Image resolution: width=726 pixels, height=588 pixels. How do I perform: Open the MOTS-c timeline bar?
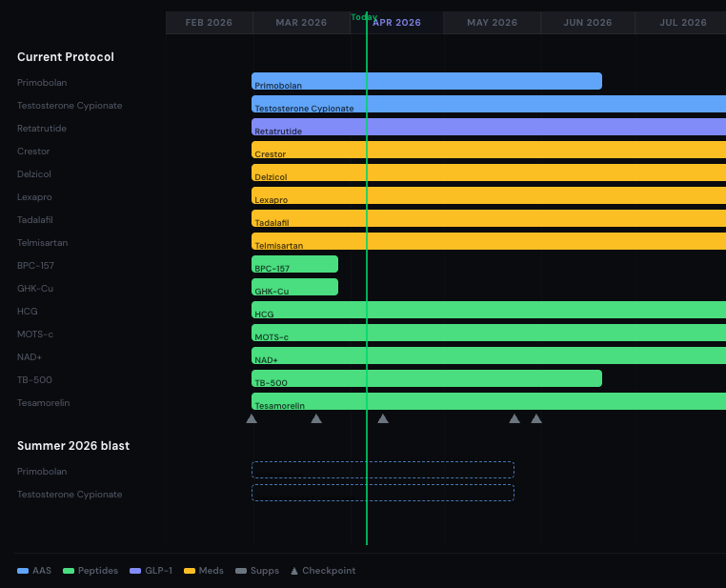pyautogui.click(x=489, y=333)
